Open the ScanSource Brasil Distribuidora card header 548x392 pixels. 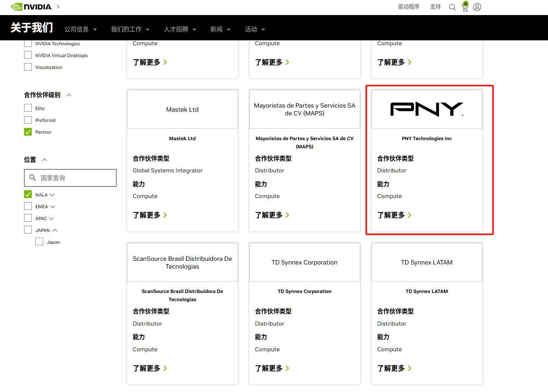183,262
